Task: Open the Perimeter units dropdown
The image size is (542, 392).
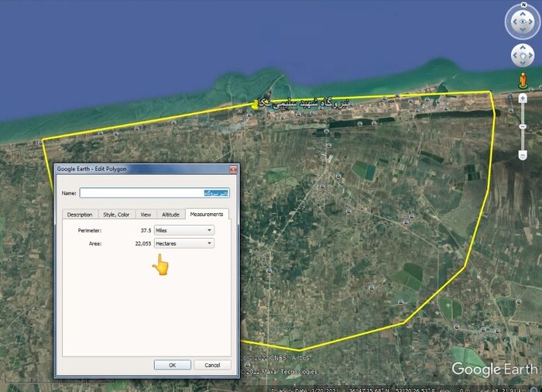Action: click(184, 230)
